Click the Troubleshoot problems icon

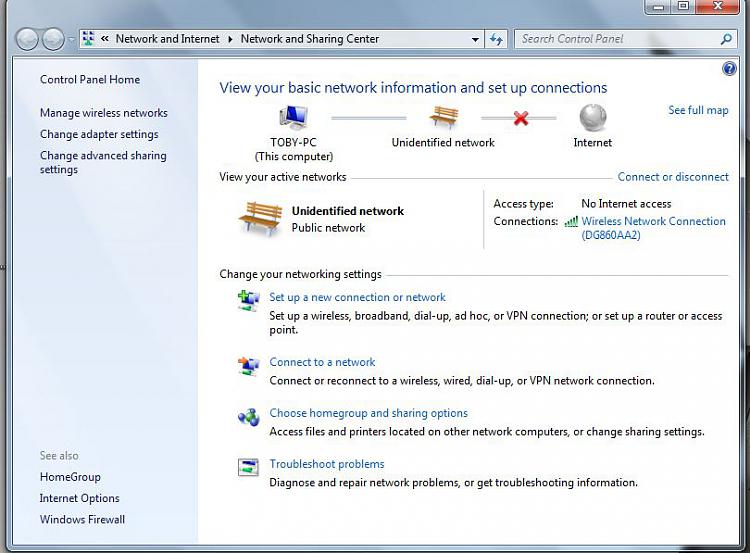click(x=248, y=467)
